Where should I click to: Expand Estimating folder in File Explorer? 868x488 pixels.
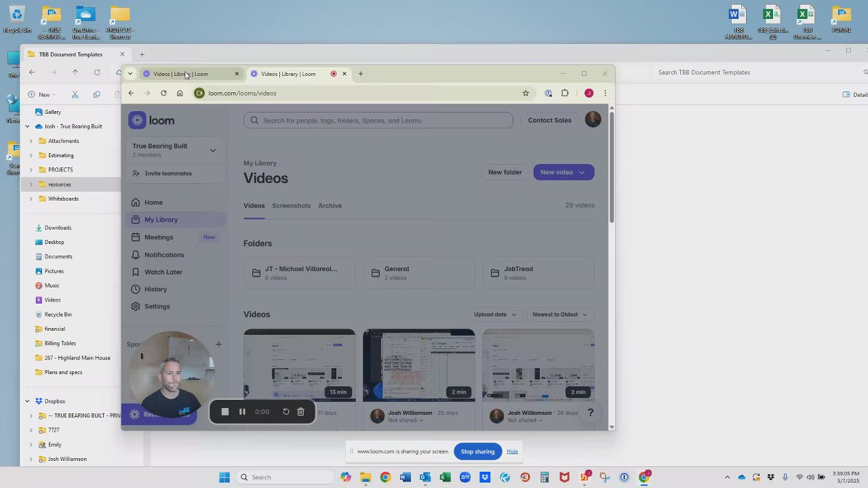(31, 155)
